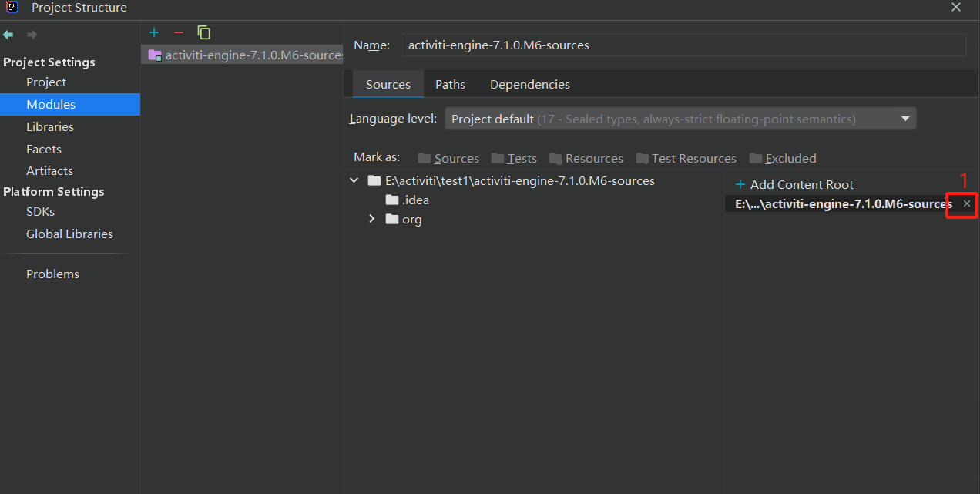Switch to the Dependencies tab

point(530,85)
